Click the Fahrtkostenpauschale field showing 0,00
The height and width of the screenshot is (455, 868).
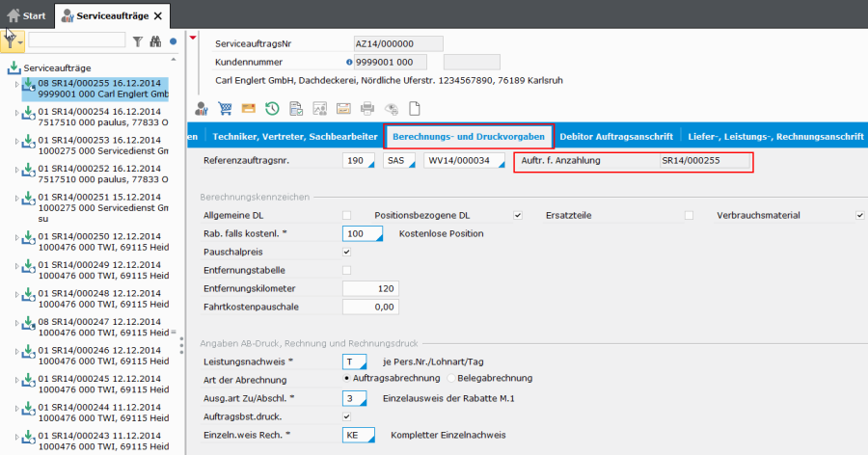click(x=371, y=307)
